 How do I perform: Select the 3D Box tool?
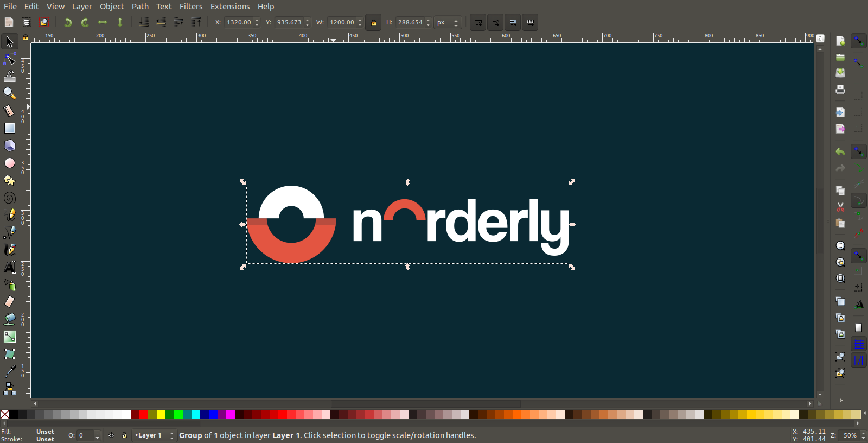point(10,145)
